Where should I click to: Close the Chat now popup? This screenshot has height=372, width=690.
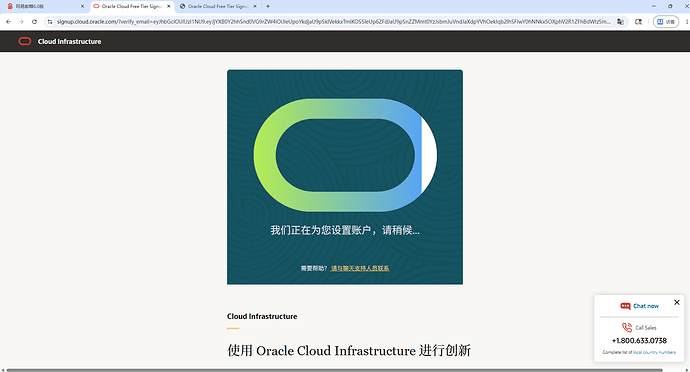677,302
